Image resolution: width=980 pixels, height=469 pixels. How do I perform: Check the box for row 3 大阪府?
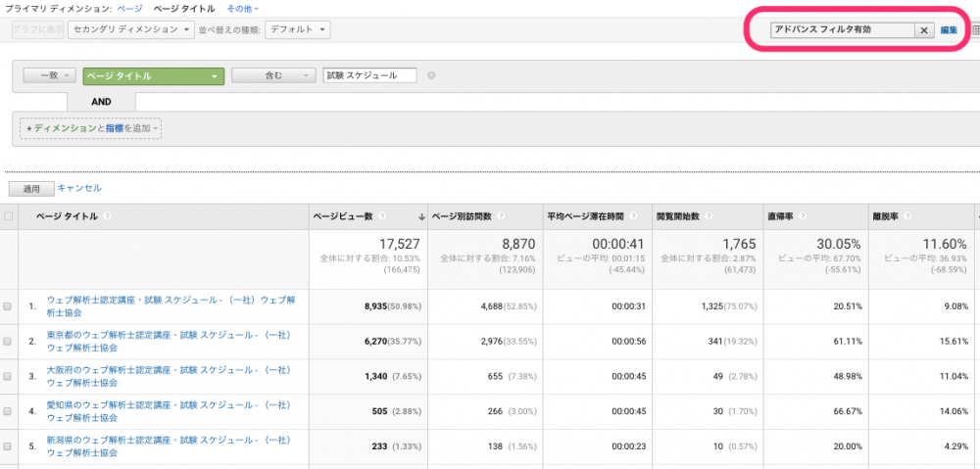pos(8,377)
